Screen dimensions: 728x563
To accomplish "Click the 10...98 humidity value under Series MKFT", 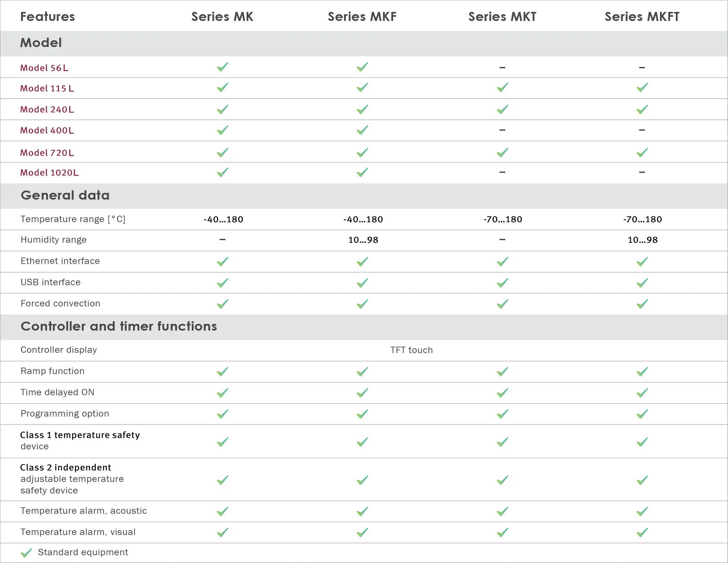I will click(x=643, y=240).
